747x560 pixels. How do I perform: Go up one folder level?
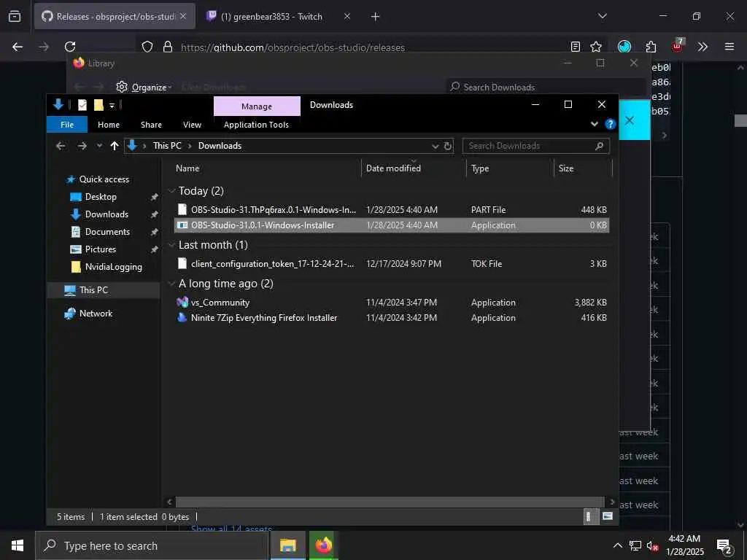pos(115,146)
